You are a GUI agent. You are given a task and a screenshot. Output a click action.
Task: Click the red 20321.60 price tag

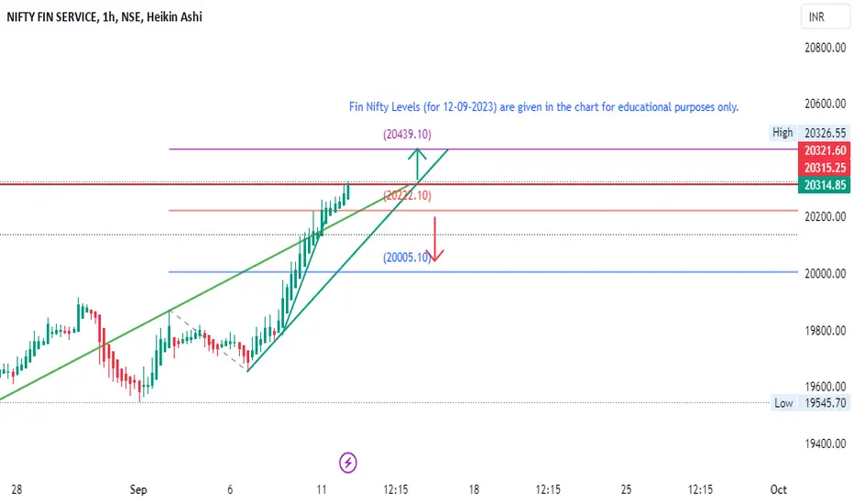(825, 150)
